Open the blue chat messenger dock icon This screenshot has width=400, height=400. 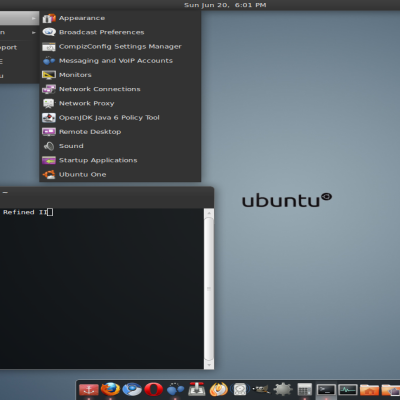pos(175,389)
